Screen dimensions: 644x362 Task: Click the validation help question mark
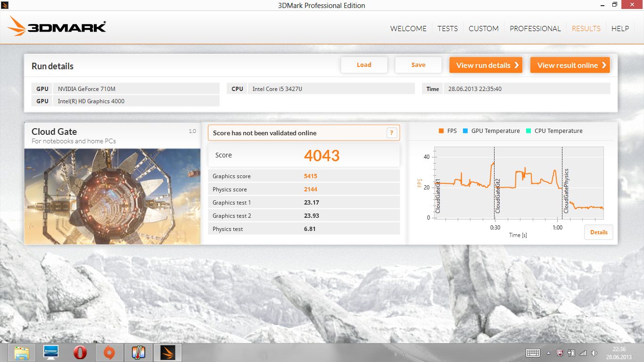[x=392, y=133]
